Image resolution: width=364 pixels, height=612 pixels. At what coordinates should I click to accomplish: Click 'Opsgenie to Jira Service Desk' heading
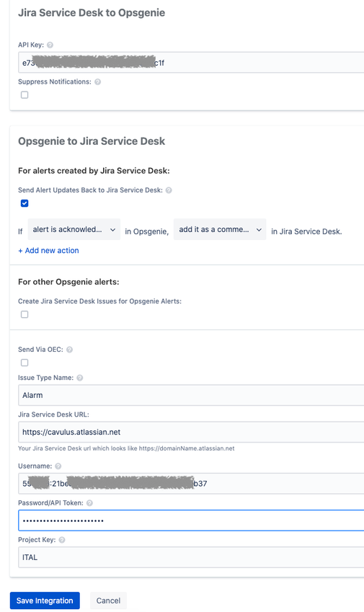(x=92, y=141)
